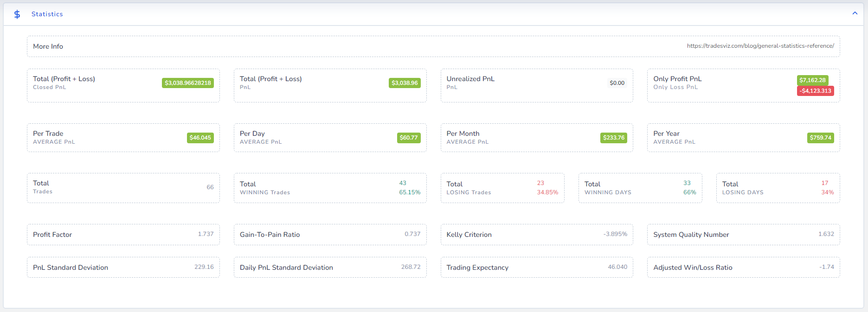Select the Adjusted Win/Loss Ratio value -1.74
Viewport: 868px width, 312px height.
pos(827,267)
